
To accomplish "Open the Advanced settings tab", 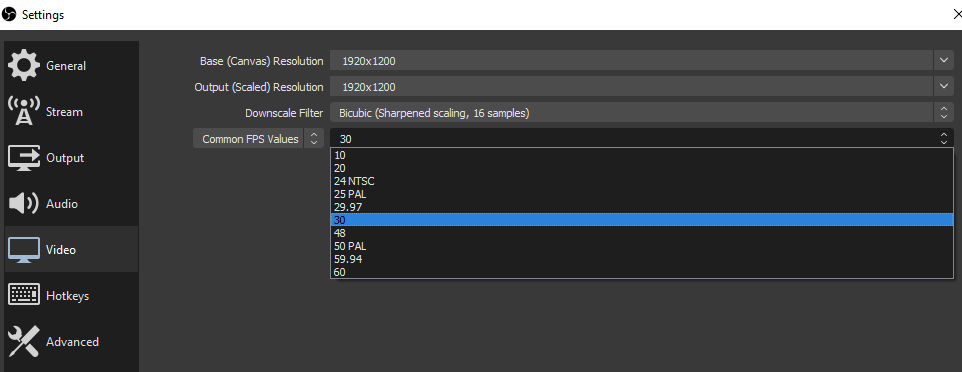I will pyautogui.click(x=71, y=341).
